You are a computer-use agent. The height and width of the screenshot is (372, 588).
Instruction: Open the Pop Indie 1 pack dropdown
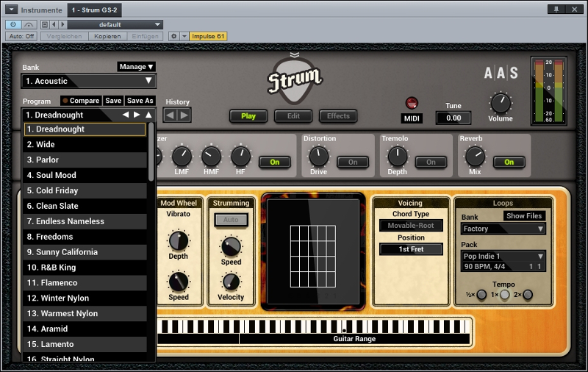pos(503,257)
